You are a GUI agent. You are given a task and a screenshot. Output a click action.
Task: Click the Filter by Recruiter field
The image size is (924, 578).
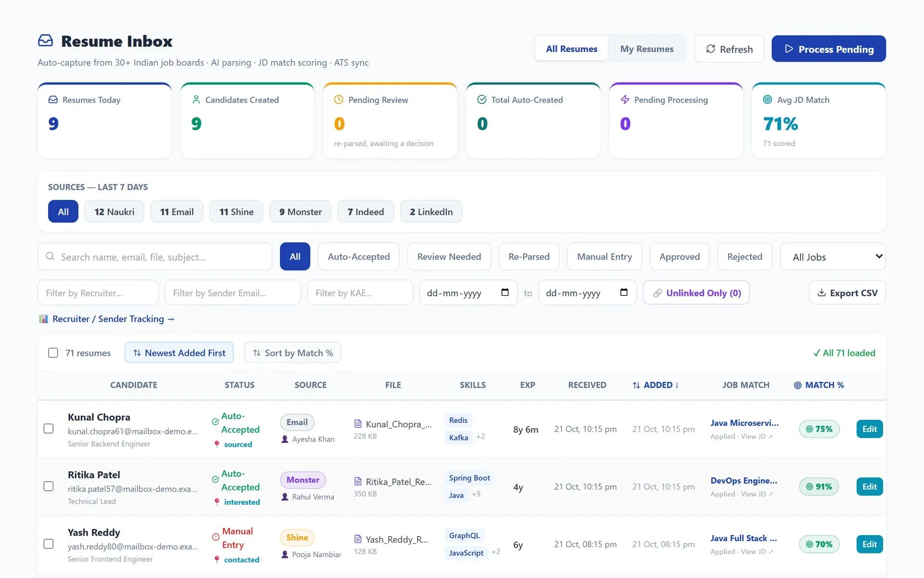coord(98,292)
